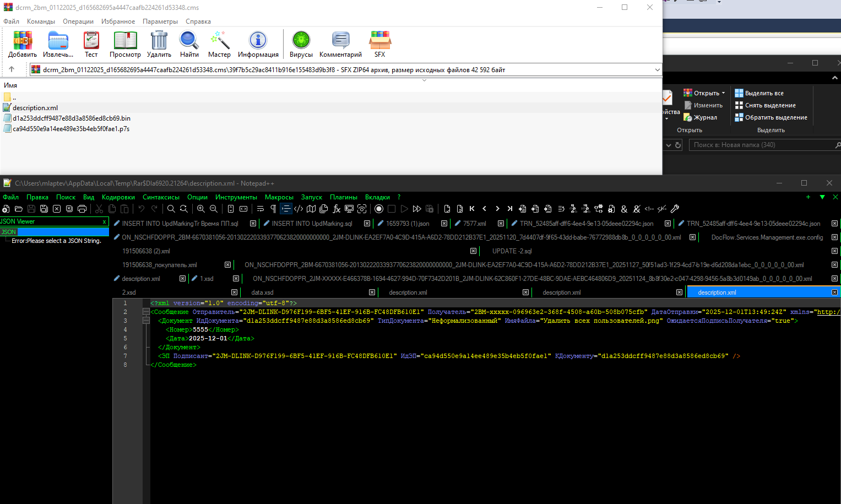Toggle the highlighted indent guide icon

click(286, 209)
